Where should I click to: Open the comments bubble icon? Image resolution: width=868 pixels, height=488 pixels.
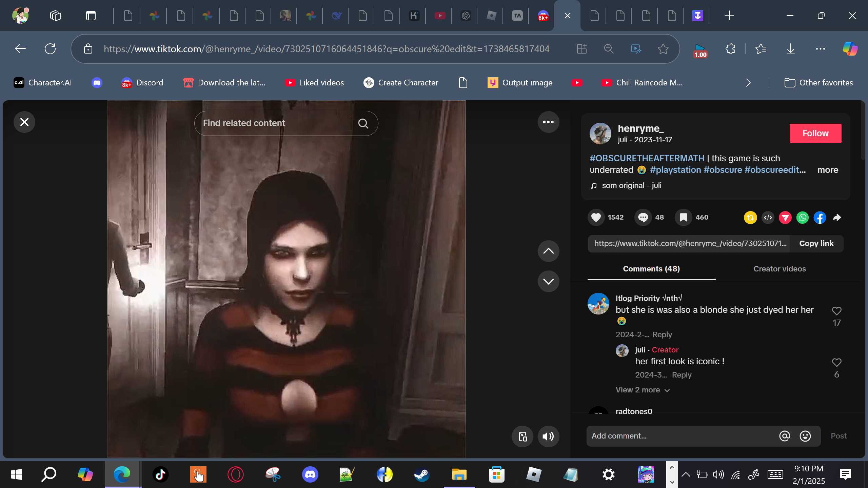pos(643,217)
